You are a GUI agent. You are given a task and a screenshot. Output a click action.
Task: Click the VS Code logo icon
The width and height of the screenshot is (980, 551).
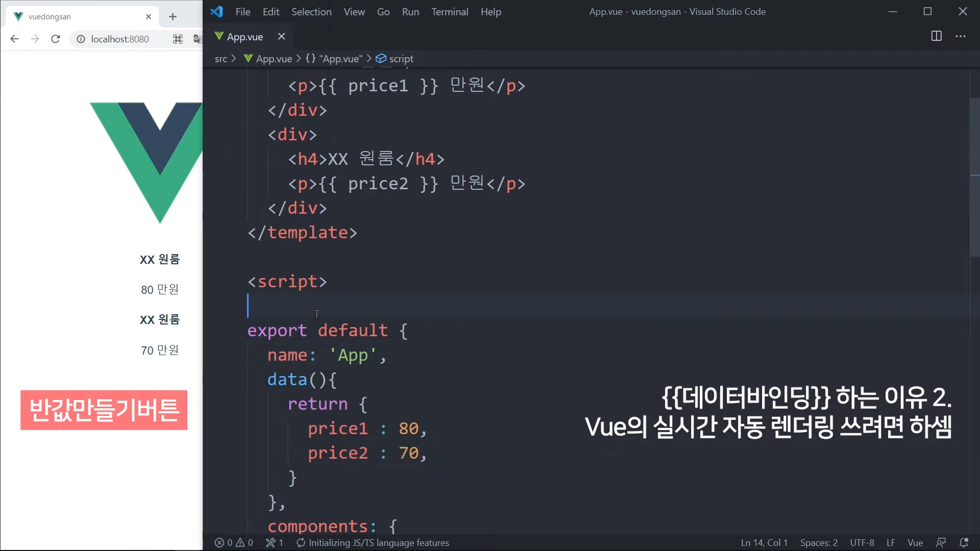click(216, 11)
